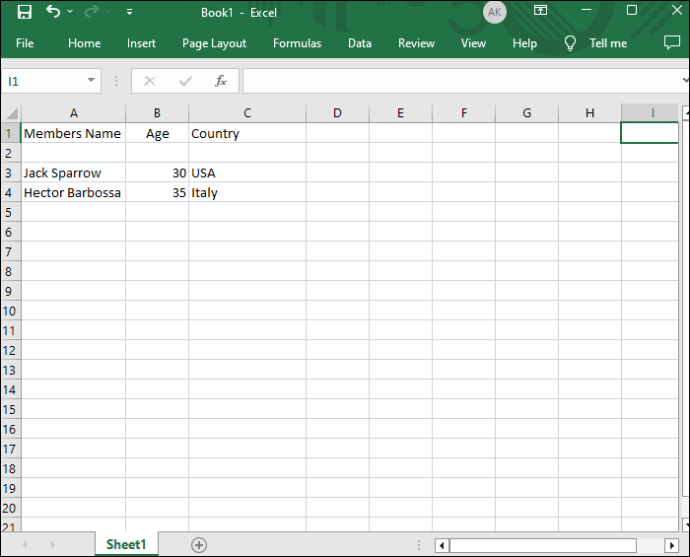
Task: Click the horizontal scrollbar right arrow
Action: point(672,546)
